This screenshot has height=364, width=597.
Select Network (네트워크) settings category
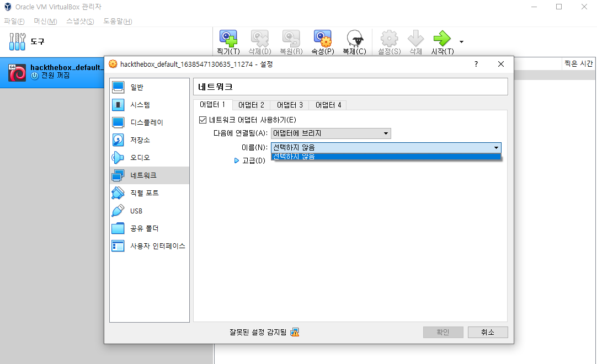coord(149,175)
